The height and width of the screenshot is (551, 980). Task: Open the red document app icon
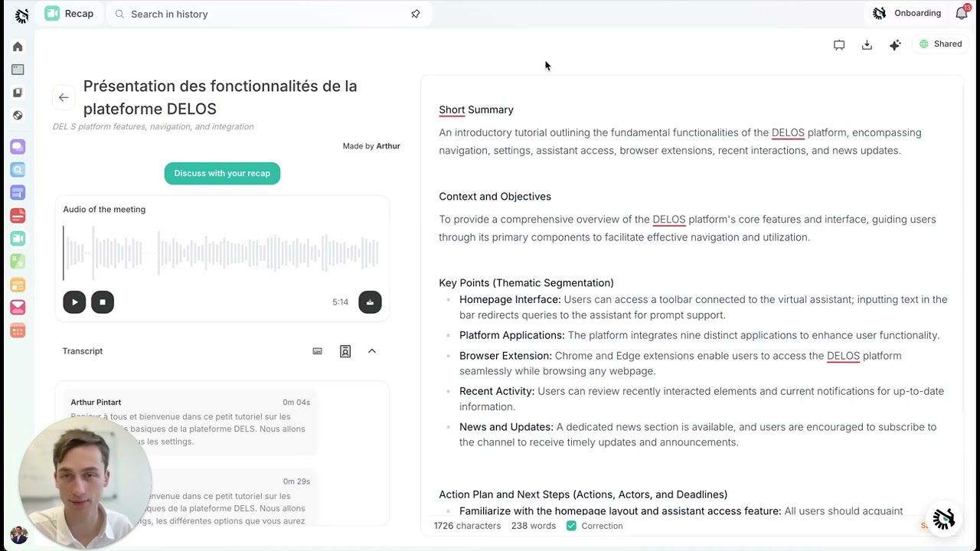click(18, 216)
